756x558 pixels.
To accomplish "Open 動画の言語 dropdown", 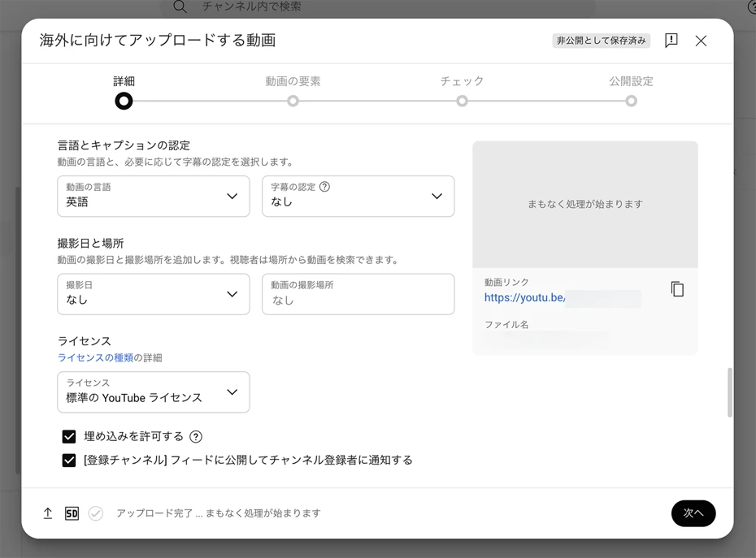I will tap(154, 196).
